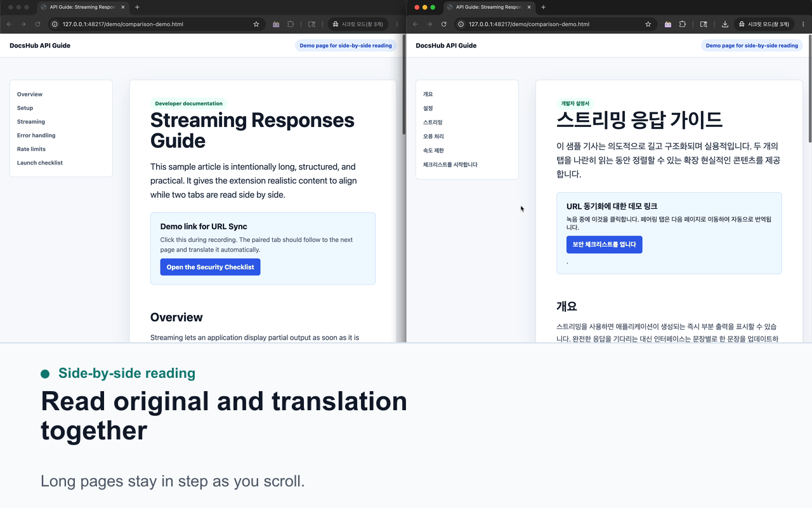Open Launch checklist sidebar link
812x508 pixels.
coord(40,163)
